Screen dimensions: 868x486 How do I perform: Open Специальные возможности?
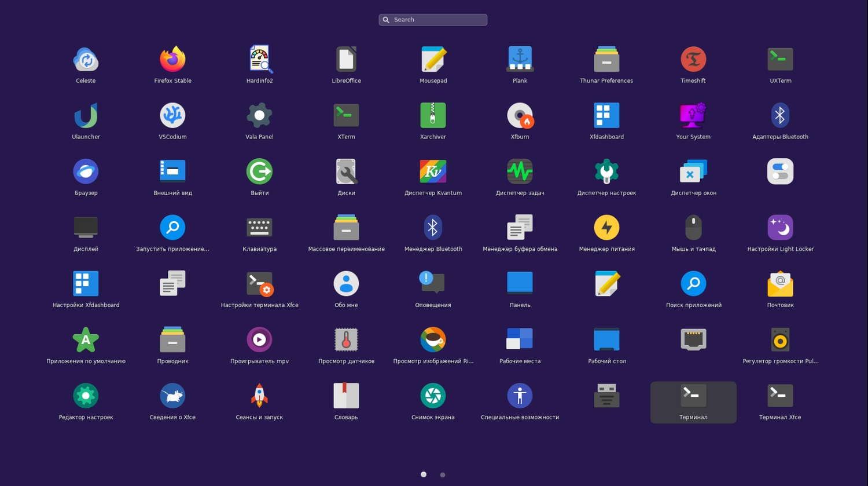point(520,396)
